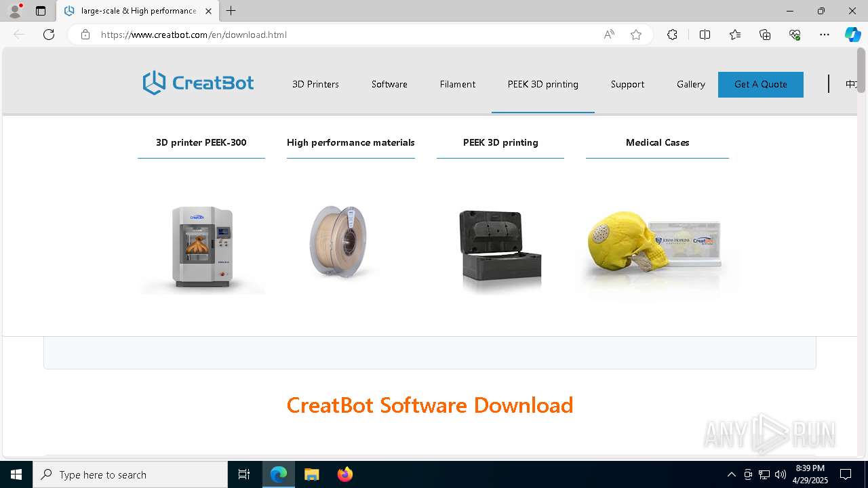Image resolution: width=868 pixels, height=488 pixels.
Task: Click the browser refresh button
Action: click(49, 35)
